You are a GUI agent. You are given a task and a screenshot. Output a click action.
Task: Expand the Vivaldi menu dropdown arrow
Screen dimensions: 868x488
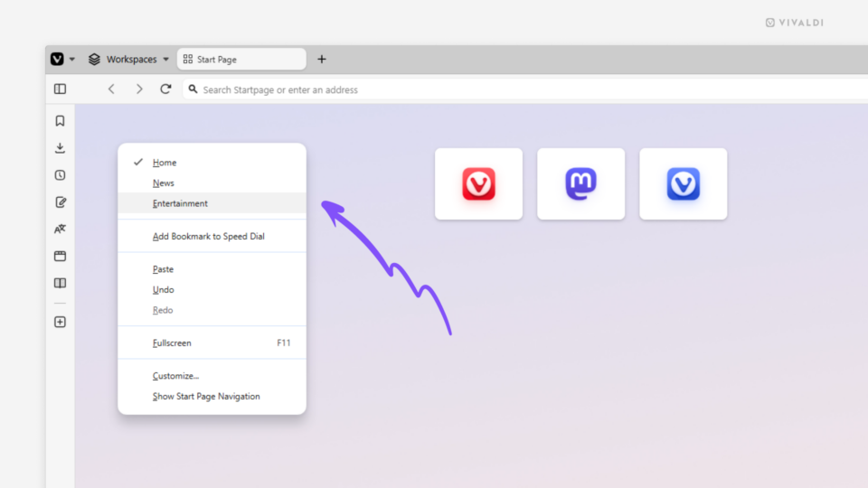tap(72, 60)
